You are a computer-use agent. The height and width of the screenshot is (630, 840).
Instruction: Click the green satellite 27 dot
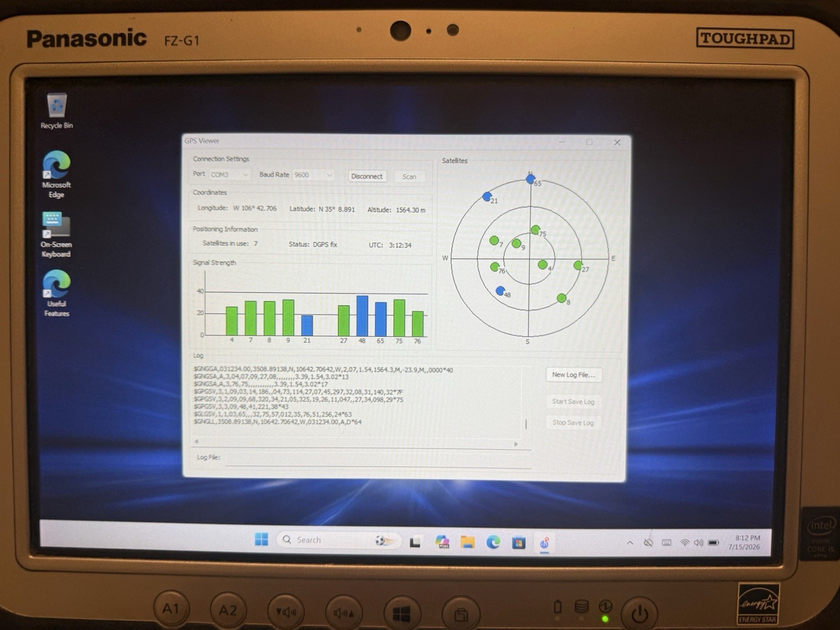coord(578,266)
